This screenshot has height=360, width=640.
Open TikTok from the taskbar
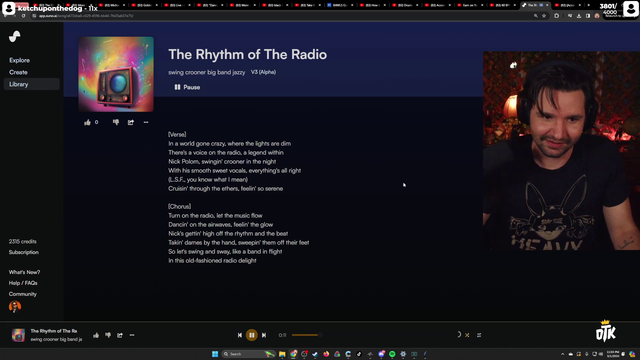359,354
